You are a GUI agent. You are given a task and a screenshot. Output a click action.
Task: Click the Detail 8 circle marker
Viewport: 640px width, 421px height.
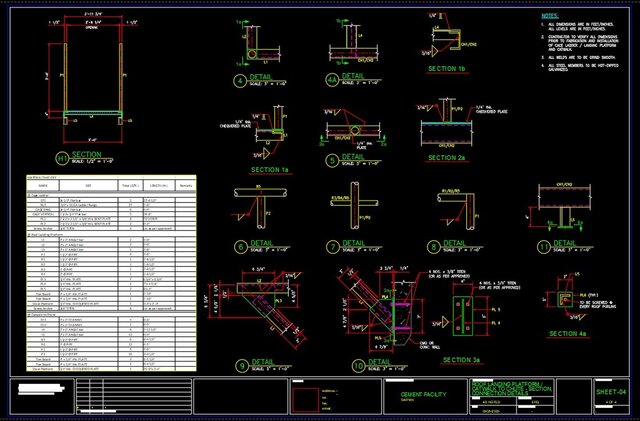433,247
